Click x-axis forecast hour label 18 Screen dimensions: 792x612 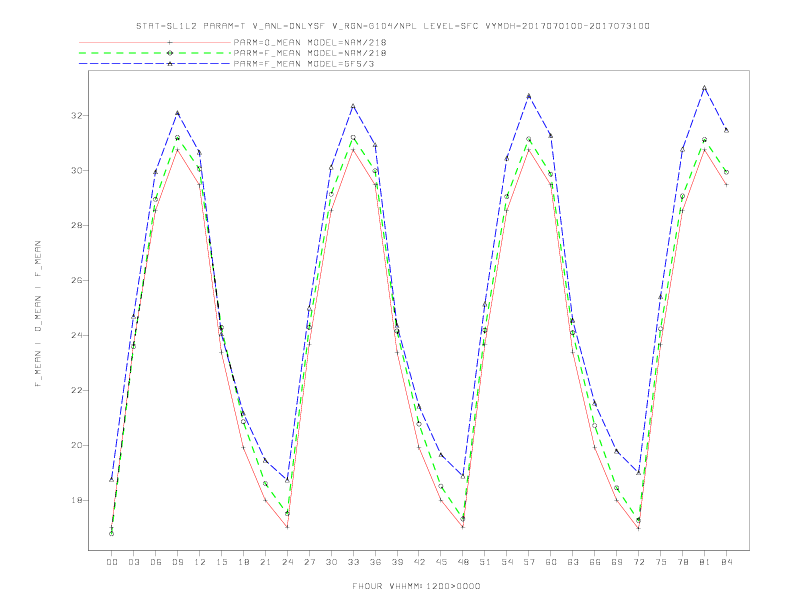[243, 562]
